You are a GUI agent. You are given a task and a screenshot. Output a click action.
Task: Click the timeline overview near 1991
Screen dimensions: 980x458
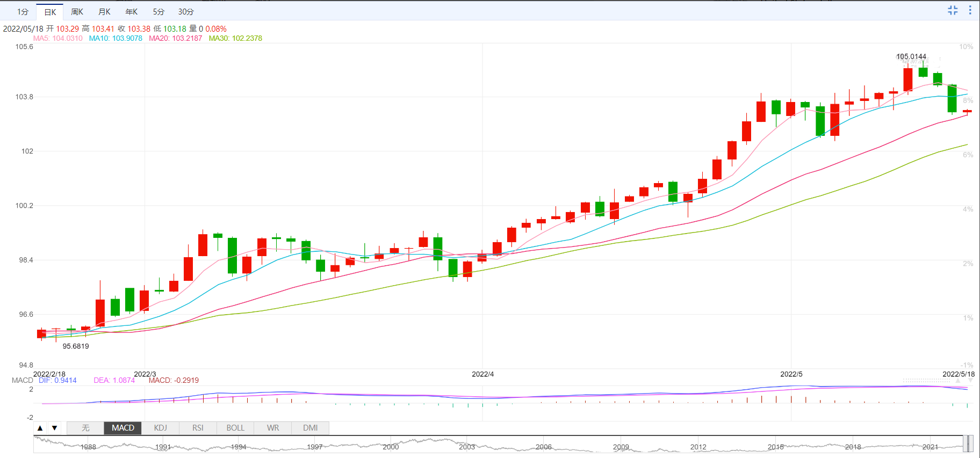pyautogui.click(x=163, y=447)
